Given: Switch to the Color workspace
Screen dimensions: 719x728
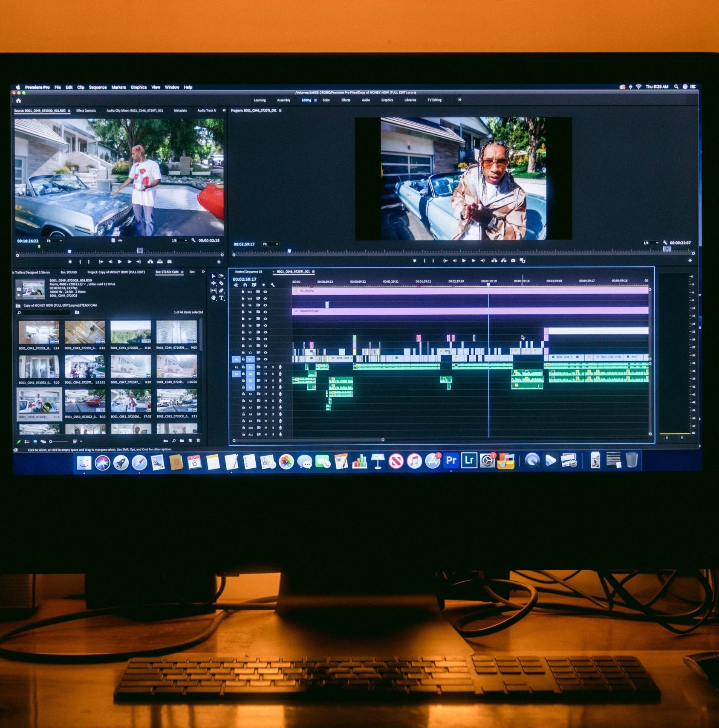Looking at the screenshot, I should 326,100.
